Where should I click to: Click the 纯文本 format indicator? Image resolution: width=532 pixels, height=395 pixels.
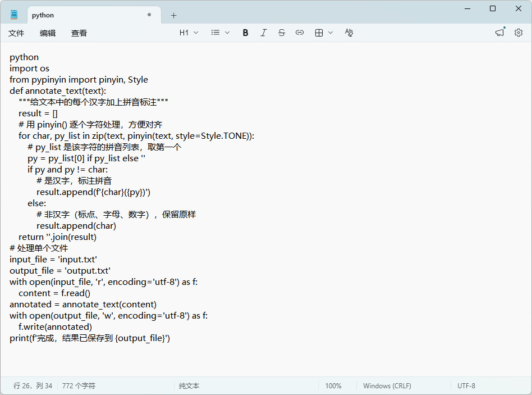(x=189, y=386)
